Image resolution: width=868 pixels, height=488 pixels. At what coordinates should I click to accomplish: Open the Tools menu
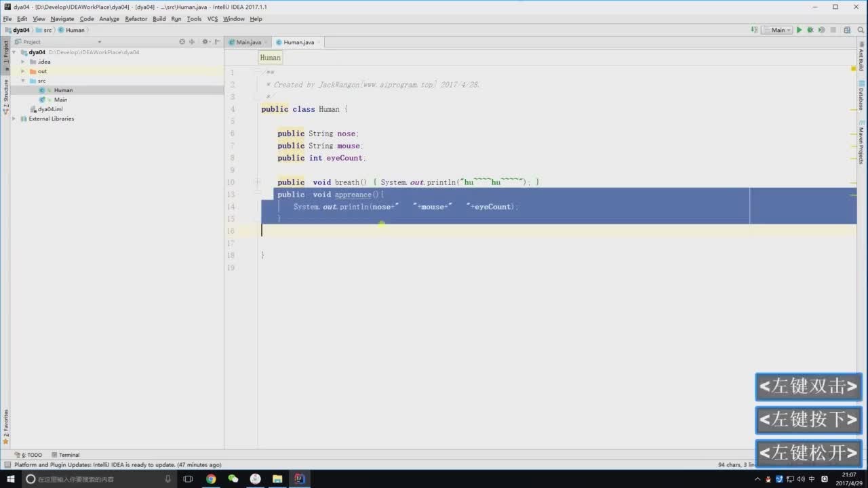194,19
